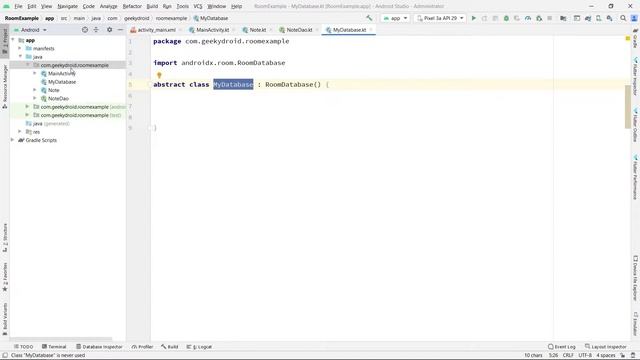Toggle the Build Variants side tab
The image size is (640, 360).
pyautogui.click(x=5, y=319)
